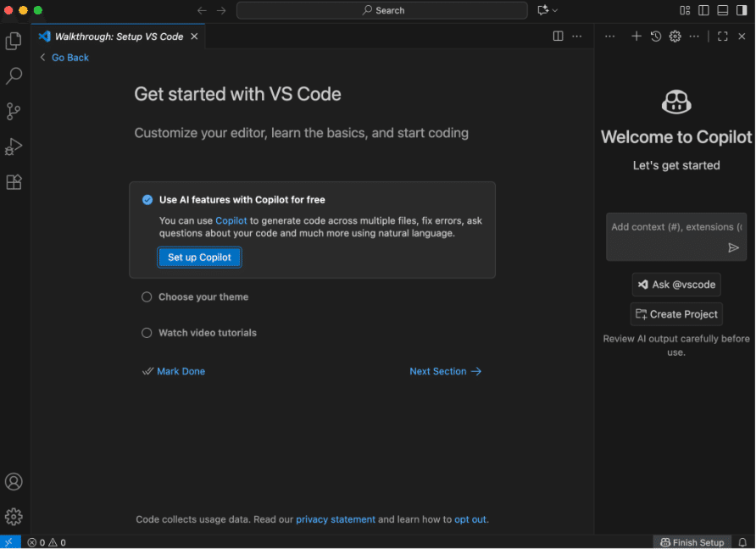Open the Extensions view
Viewport: 756px width, 549px height.
(14, 182)
